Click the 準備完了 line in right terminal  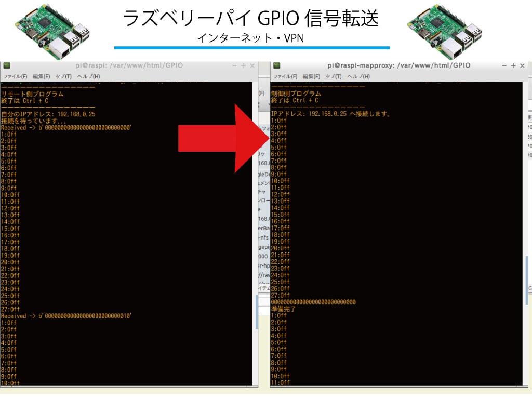coord(283,309)
